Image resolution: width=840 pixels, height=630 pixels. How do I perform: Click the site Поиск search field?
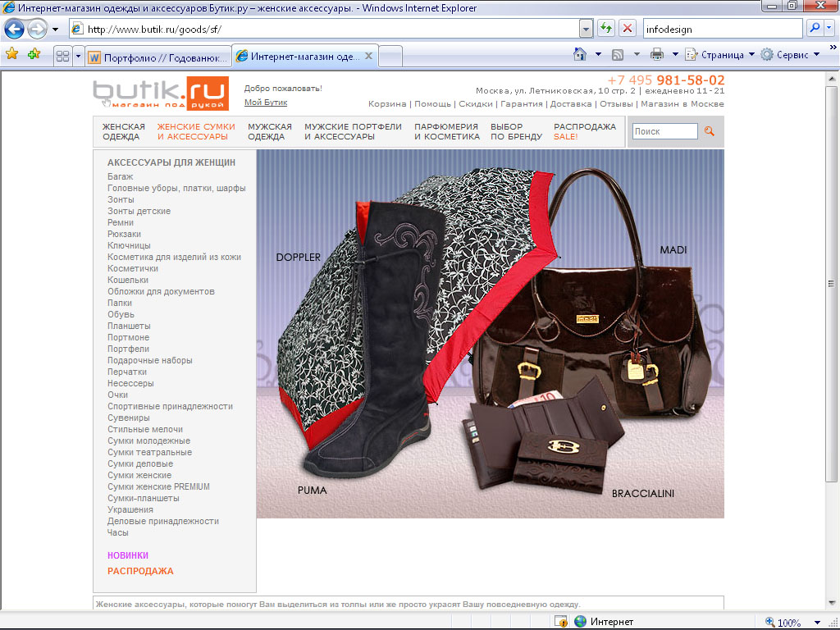(x=664, y=131)
